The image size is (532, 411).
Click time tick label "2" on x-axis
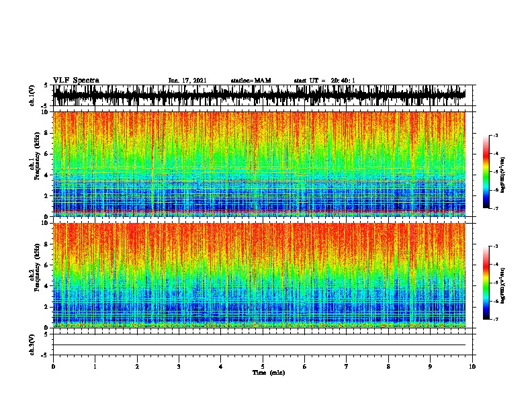[x=137, y=367]
